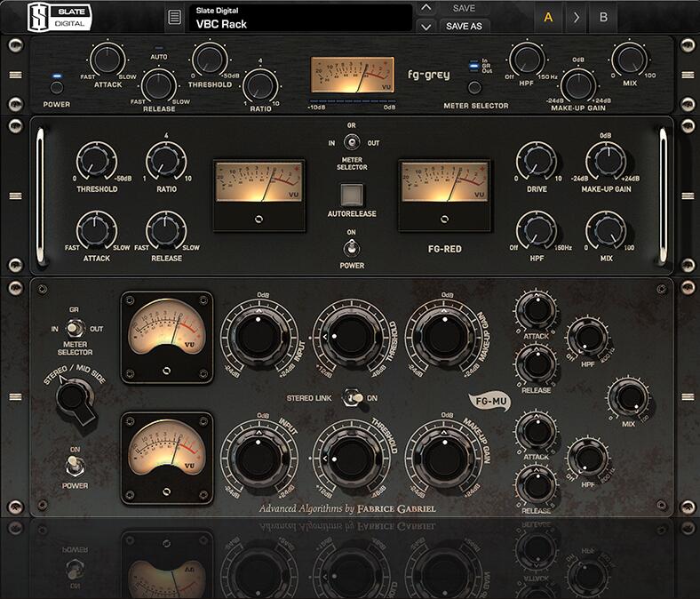Click the SAVE button

click(465, 8)
